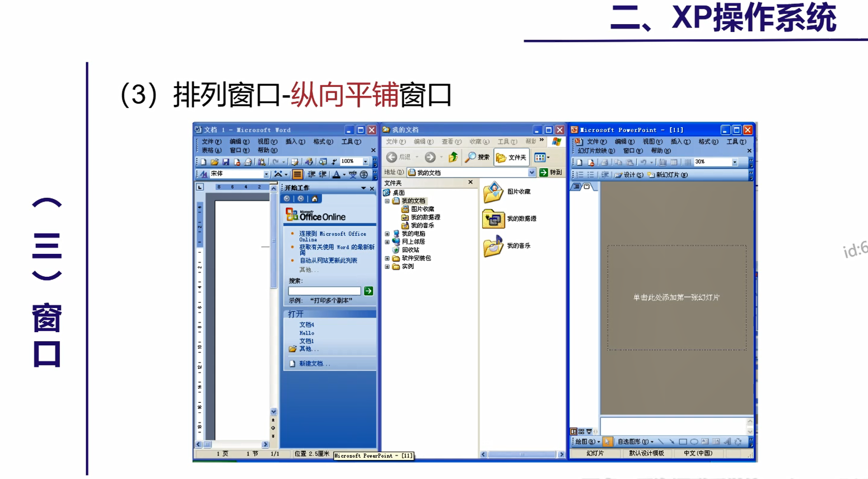Open the Explorer views dropdown icon

[x=542, y=157]
